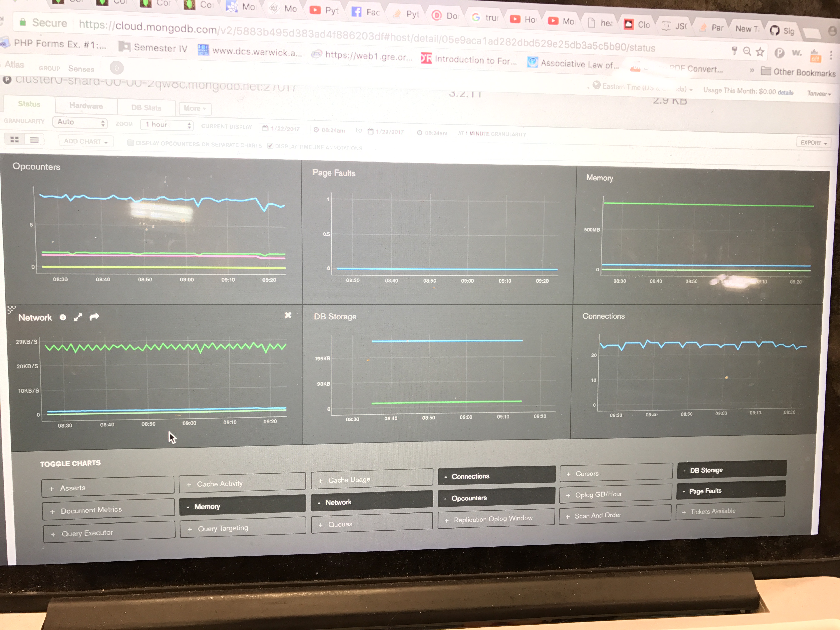This screenshot has width=840, height=630.
Task: Bookmark this page with the star icon
Action: pyautogui.click(x=760, y=52)
